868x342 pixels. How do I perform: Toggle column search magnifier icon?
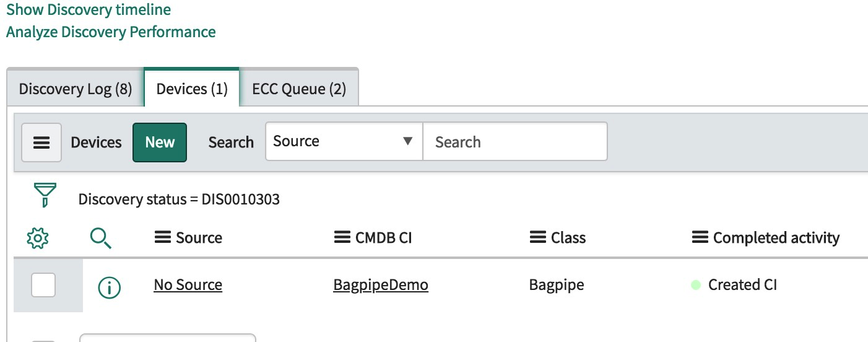(101, 238)
